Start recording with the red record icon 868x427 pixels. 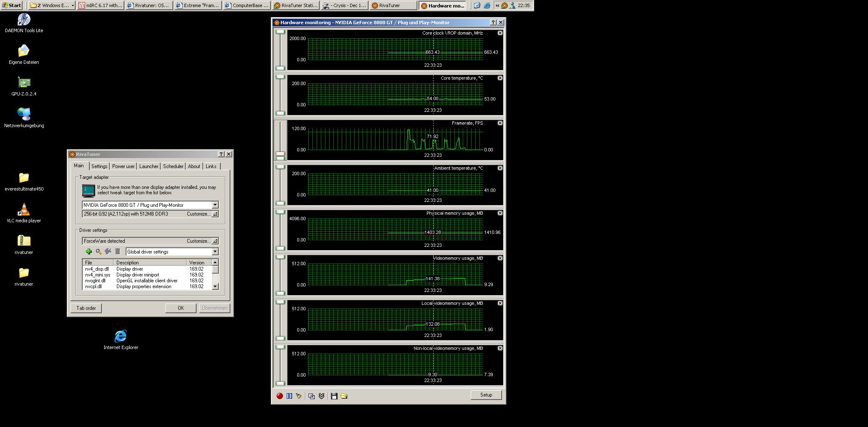coord(280,396)
